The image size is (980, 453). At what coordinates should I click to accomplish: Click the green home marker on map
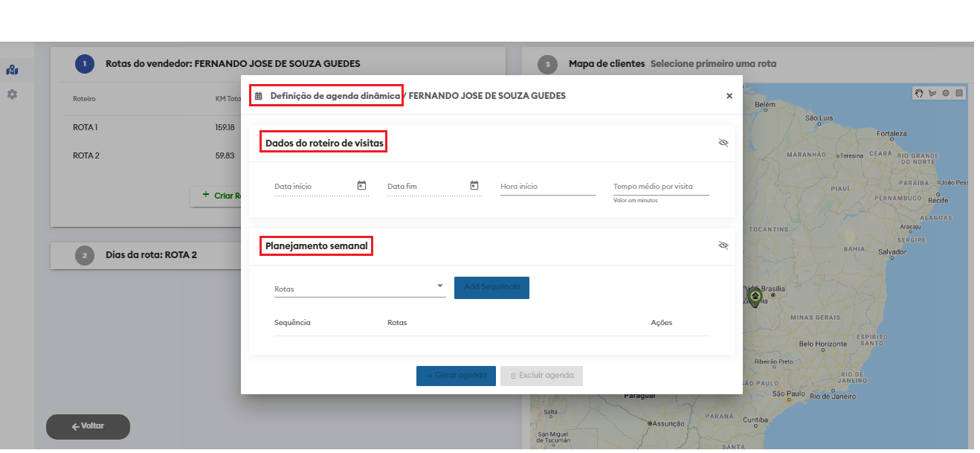[755, 296]
